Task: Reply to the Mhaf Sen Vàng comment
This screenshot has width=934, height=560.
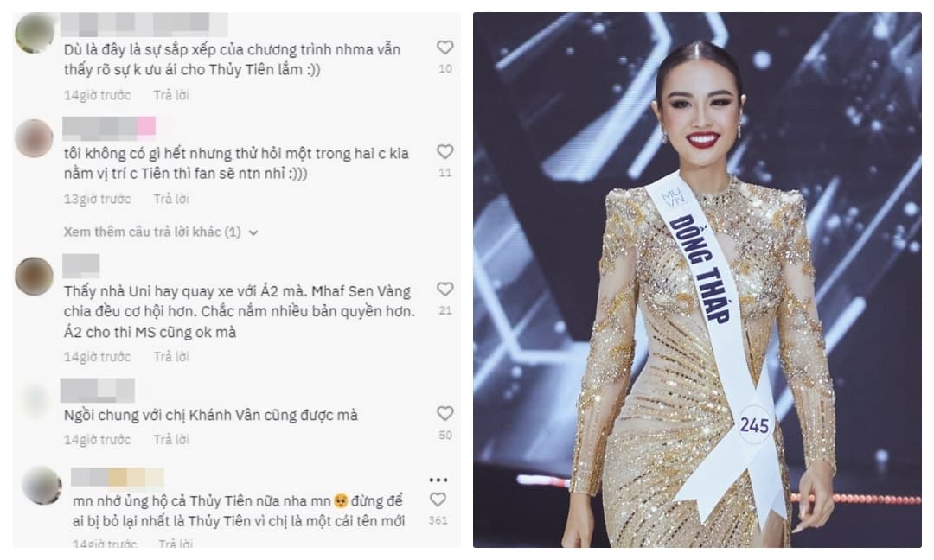Action: [171, 357]
